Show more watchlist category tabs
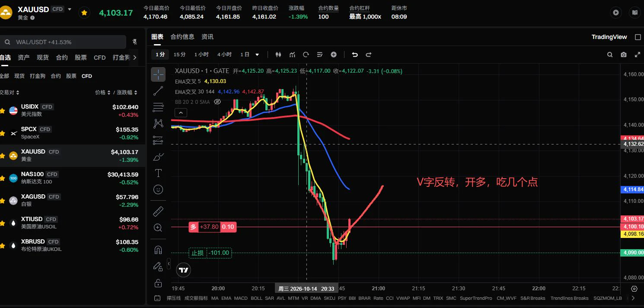 click(135, 58)
